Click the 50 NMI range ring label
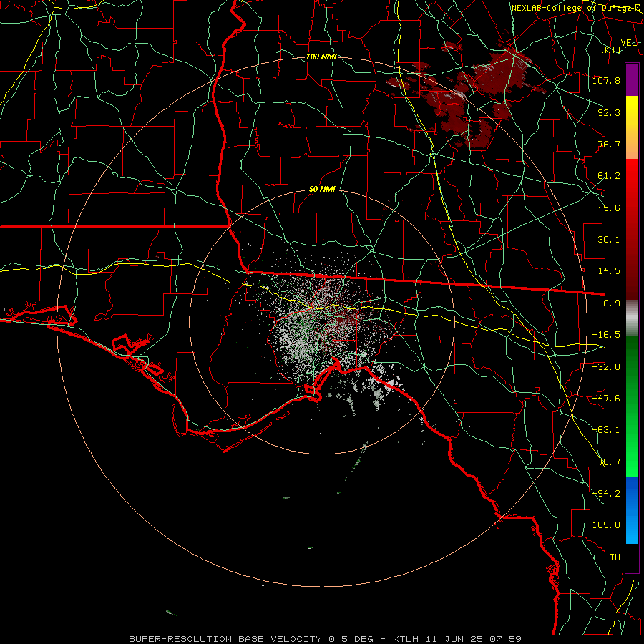This screenshot has height=644, width=644. pyautogui.click(x=322, y=189)
